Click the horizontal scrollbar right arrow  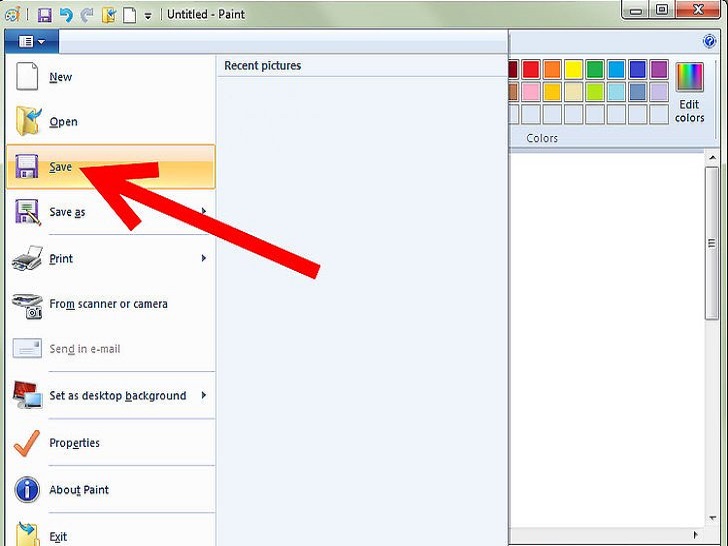(696, 535)
